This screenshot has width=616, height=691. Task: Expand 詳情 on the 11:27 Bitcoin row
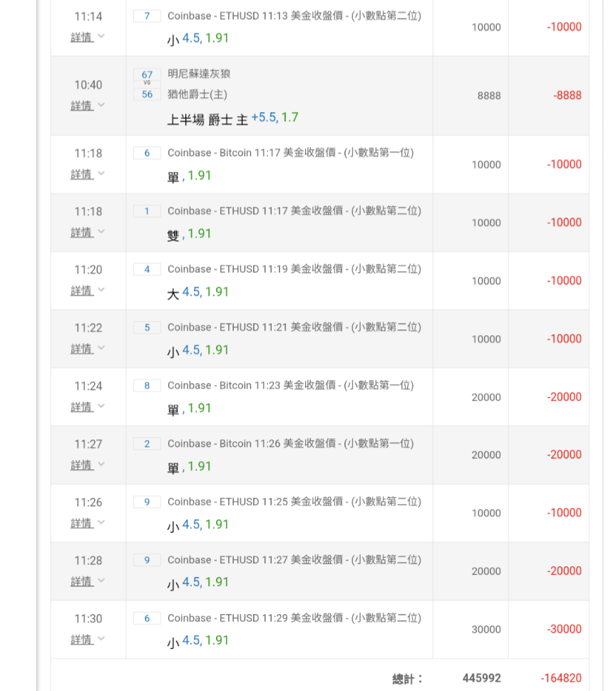click(88, 465)
